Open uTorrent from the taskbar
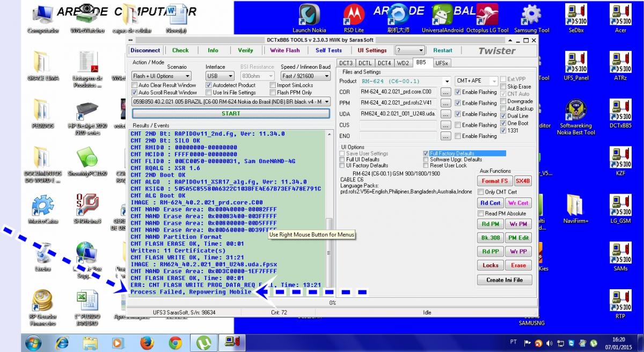Image resolution: width=644 pixels, height=352 pixels. (x=204, y=342)
